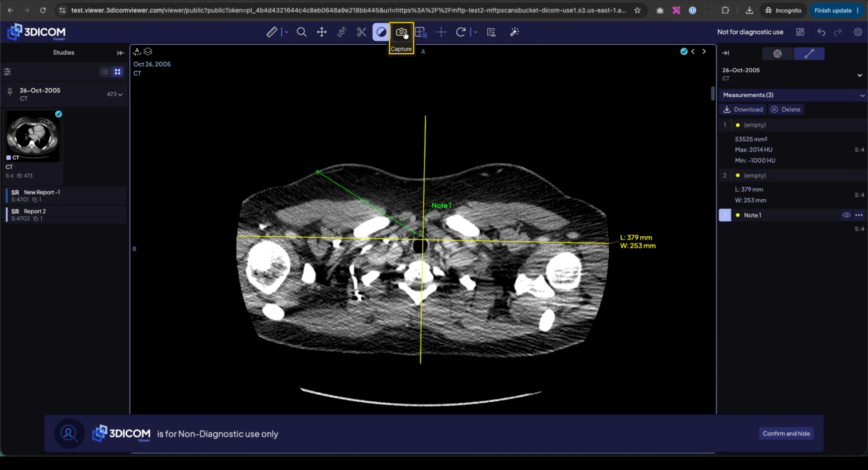Click the undo arrow
This screenshot has height=470, width=868.
pyautogui.click(x=821, y=32)
